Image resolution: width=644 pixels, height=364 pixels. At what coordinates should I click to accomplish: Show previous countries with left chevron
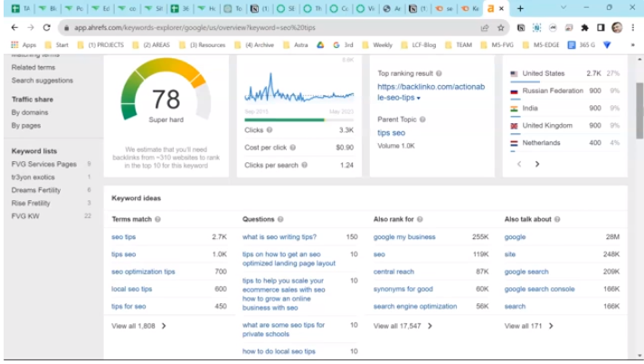click(x=519, y=164)
